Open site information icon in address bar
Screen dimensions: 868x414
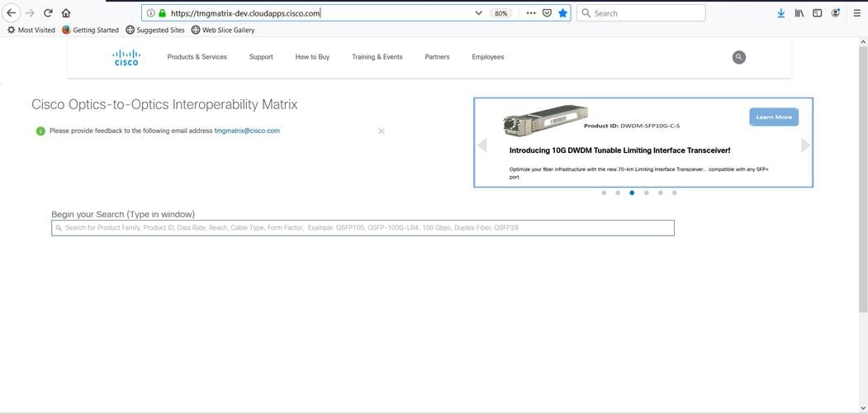pyautogui.click(x=150, y=13)
